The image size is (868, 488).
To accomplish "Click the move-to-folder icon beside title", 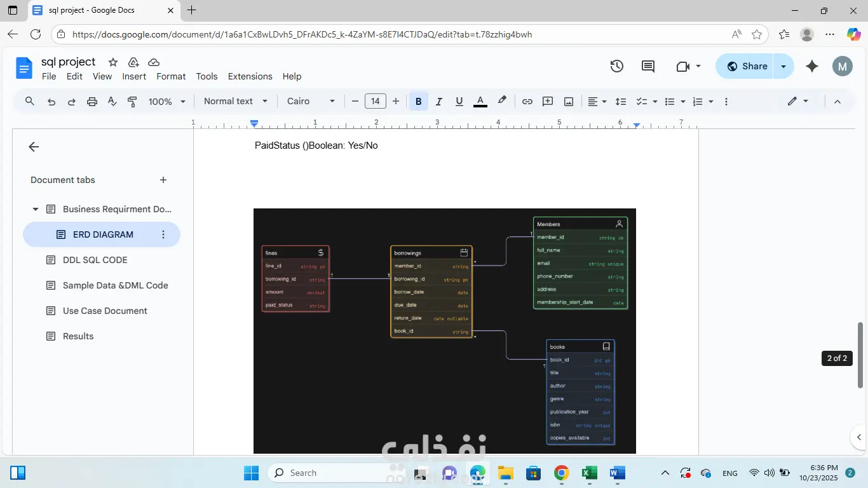I will pos(133,62).
